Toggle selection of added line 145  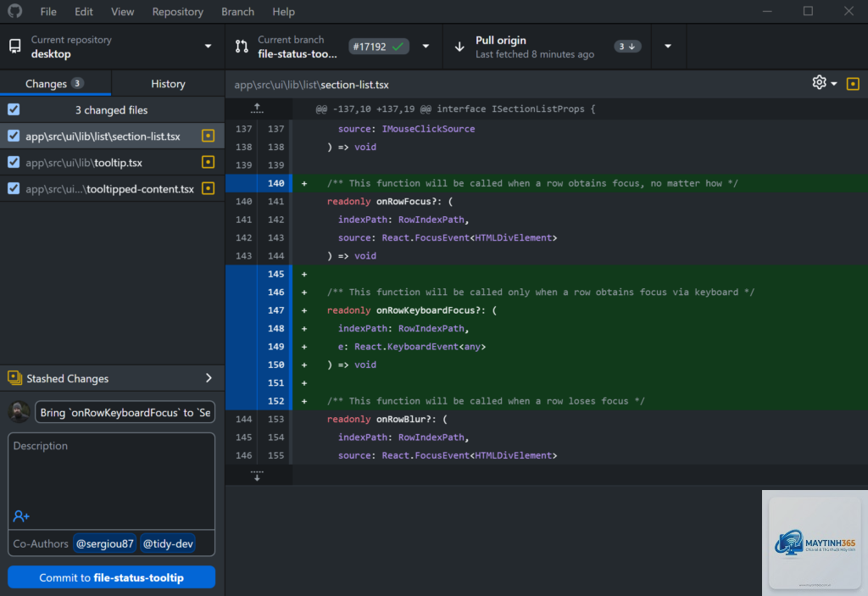click(x=259, y=274)
